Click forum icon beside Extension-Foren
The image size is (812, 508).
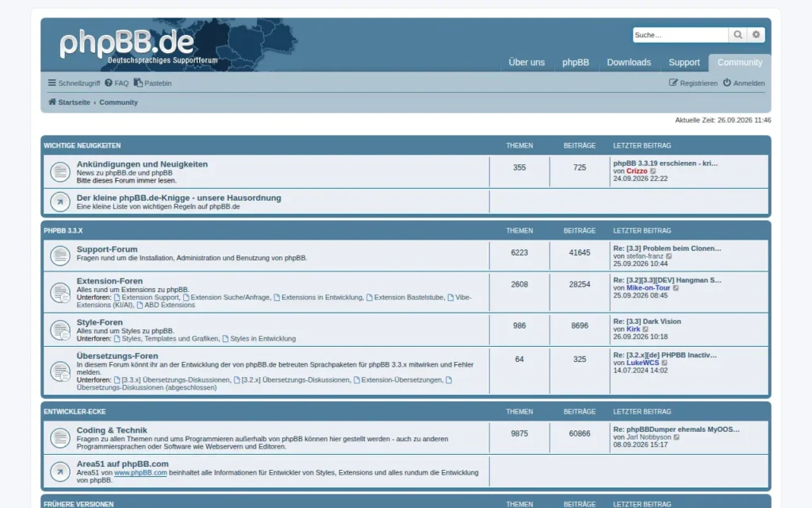60,292
